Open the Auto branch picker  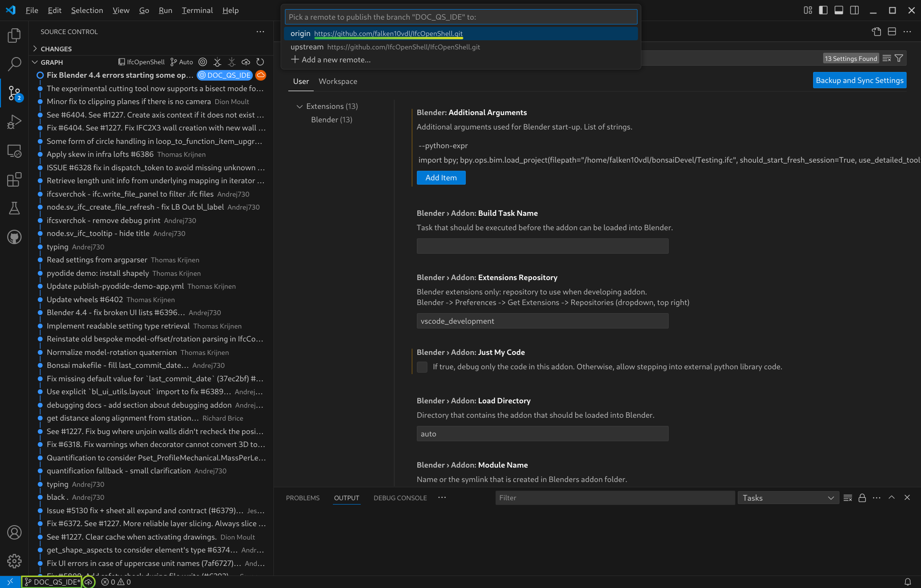click(x=181, y=62)
